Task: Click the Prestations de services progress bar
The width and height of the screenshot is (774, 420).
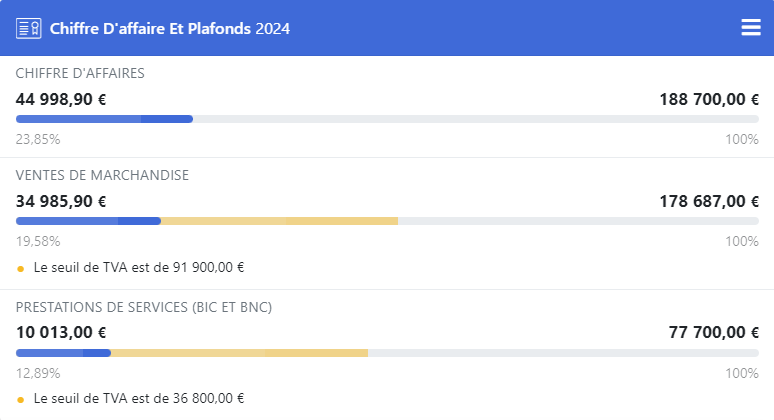Action: (387, 352)
